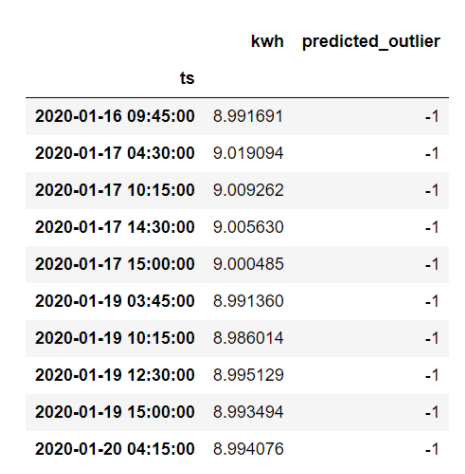Image resolution: width=465 pixels, height=474 pixels.
Task: Select row index 2020-01-19 12:30:00
Action: pos(115,375)
